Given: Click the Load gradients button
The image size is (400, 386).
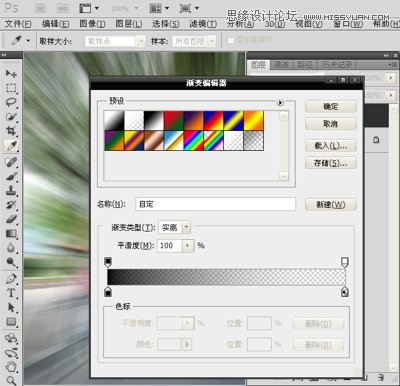Looking at the screenshot, I should 331,146.
